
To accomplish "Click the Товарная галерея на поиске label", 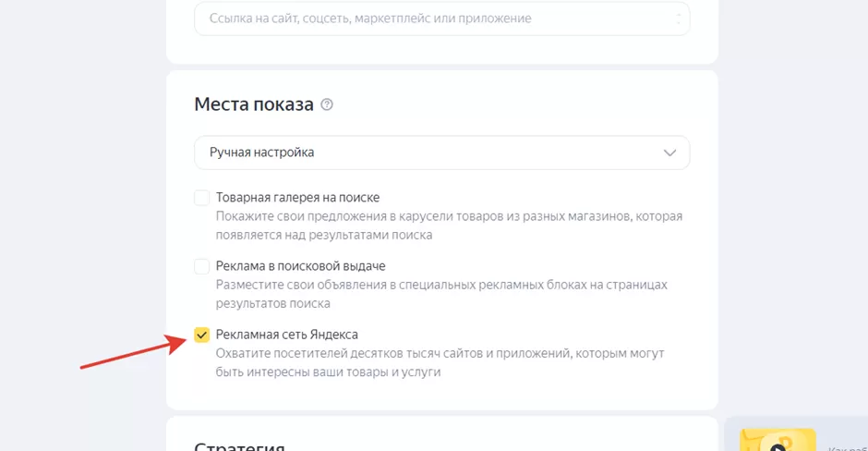I will click(298, 197).
